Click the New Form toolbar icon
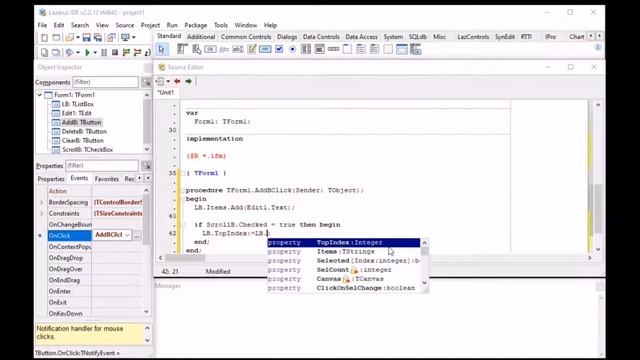 pos(56,38)
